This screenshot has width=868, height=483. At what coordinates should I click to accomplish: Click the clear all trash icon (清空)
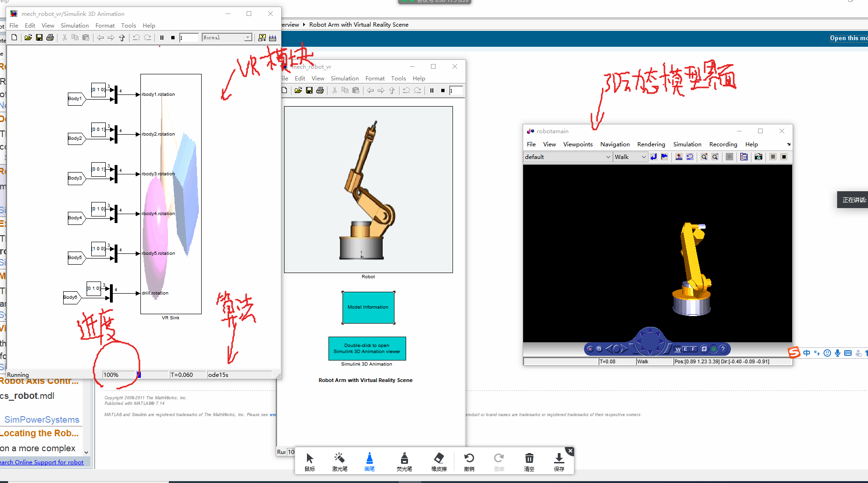point(529,461)
